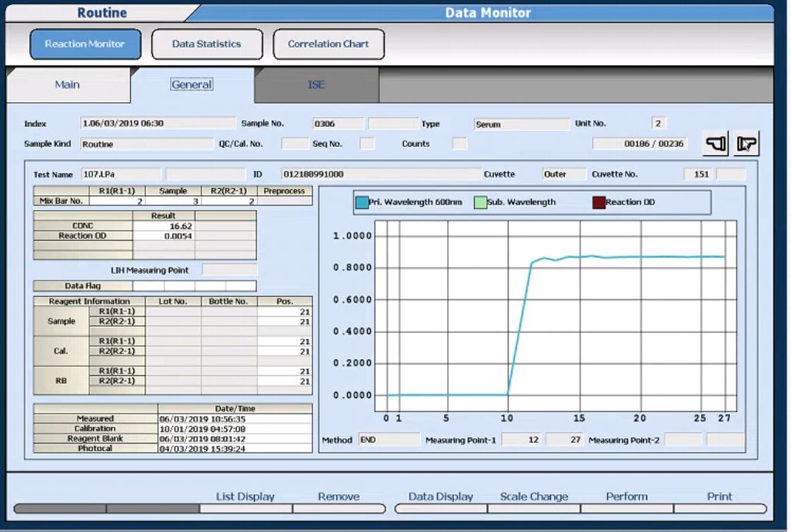The image size is (791, 532).
Task: Open the Data Statistics view
Action: (x=207, y=45)
